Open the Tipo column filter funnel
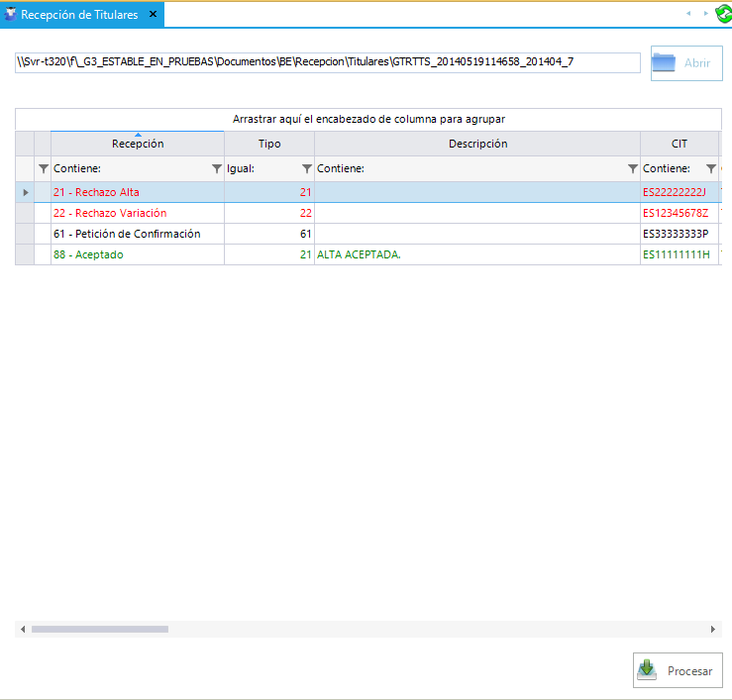This screenshot has width=732, height=700. (x=307, y=168)
